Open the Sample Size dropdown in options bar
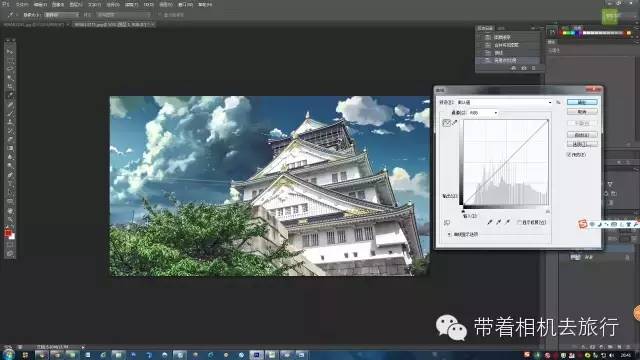This screenshot has height=360, width=640. pos(61,15)
